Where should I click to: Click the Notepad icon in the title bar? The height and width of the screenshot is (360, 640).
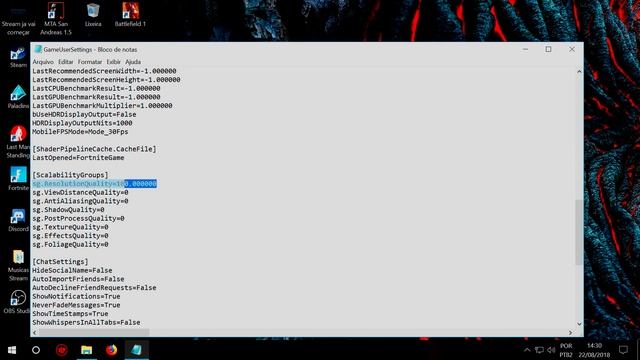tap(38, 49)
